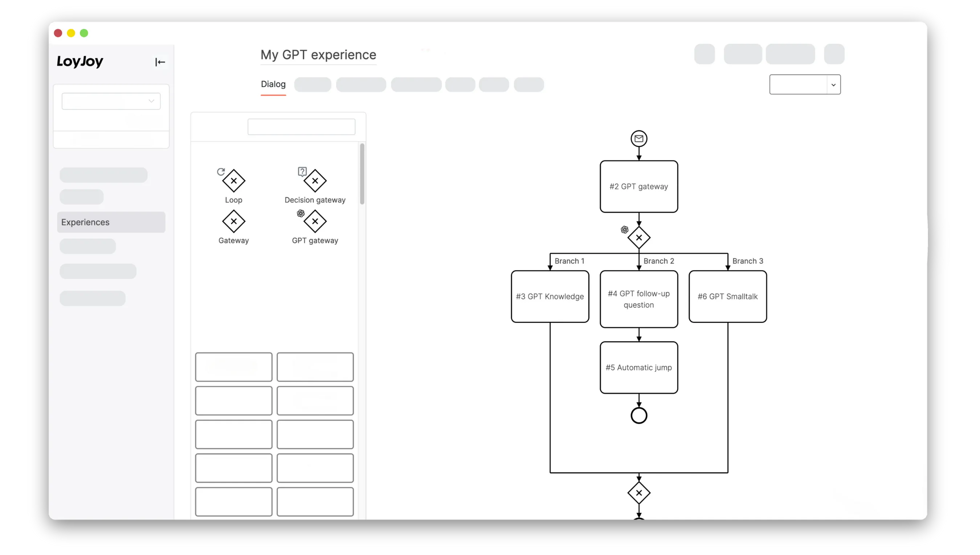This screenshot has height=555, width=980.
Task: Select the #3 GPT Knowledge block
Action: [x=550, y=297]
